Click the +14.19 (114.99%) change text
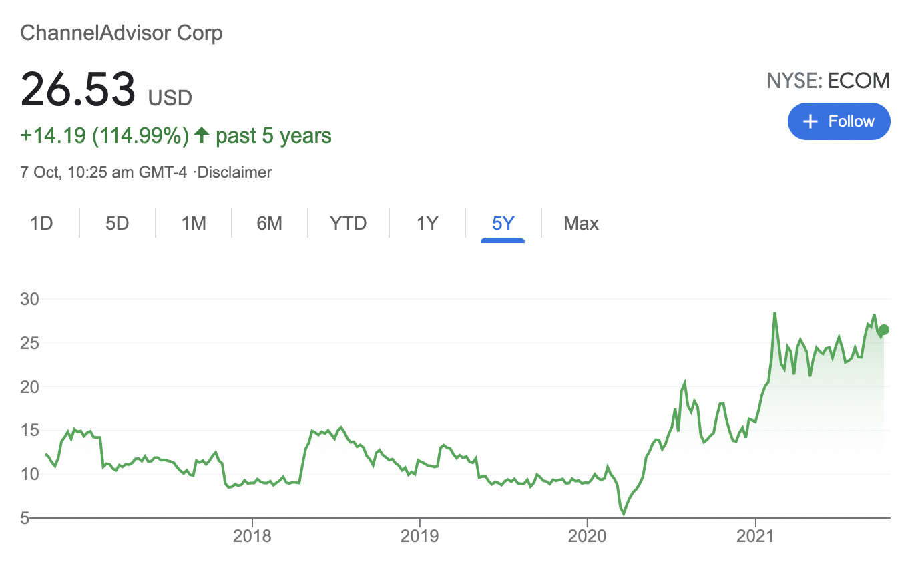924x562 pixels. [x=105, y=136]
